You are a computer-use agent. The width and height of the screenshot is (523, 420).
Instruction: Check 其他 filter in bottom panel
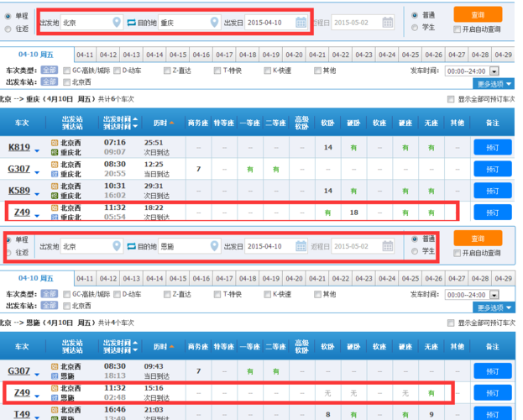click(317, 294)
